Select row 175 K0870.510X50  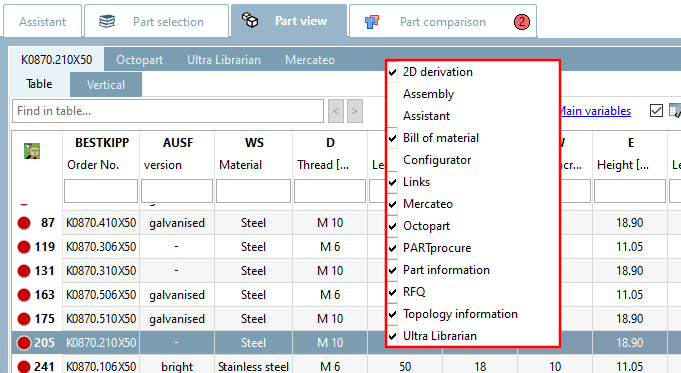pos(346,319)
